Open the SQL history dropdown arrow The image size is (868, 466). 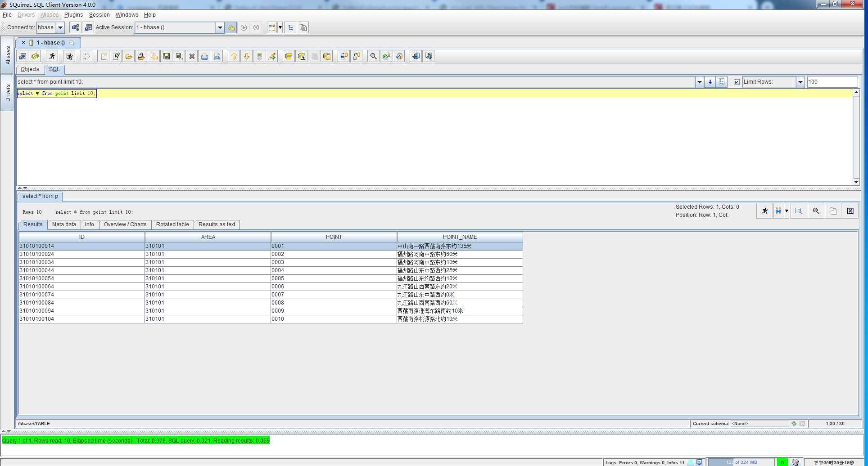[699, 82]
